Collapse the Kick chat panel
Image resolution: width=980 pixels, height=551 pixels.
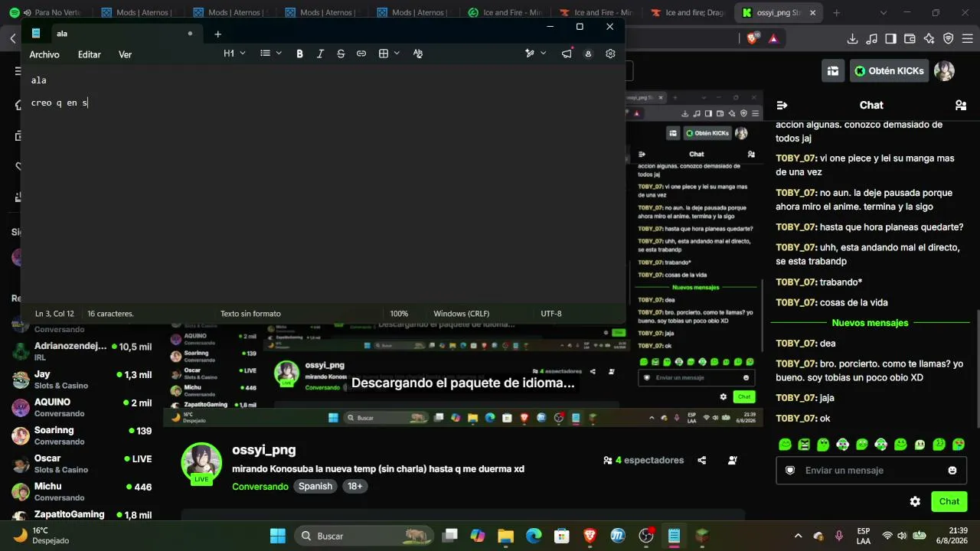[x=782, y=105]
